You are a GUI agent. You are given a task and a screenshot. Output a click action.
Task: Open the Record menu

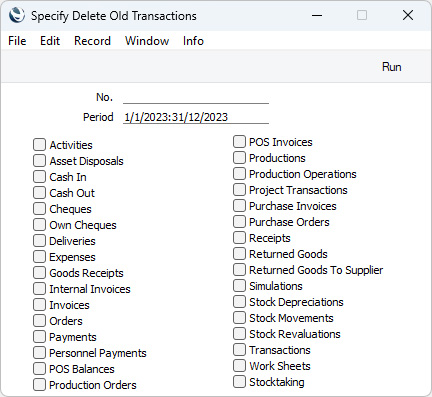92,41
